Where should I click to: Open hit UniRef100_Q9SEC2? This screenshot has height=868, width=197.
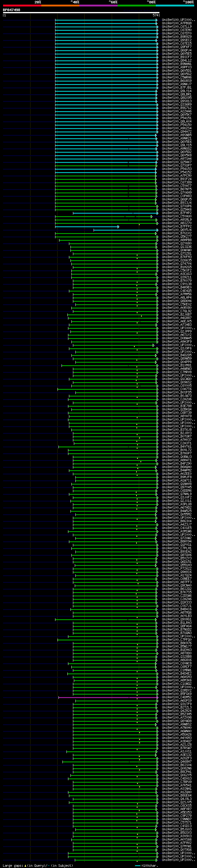176,40
